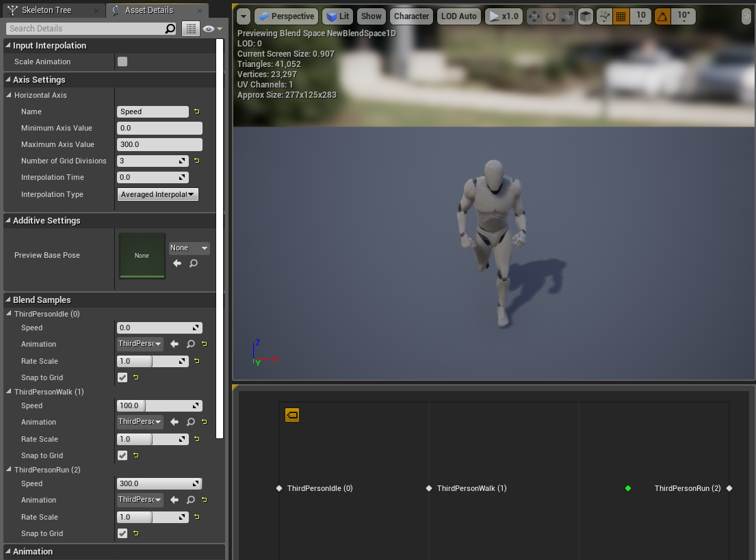Click the Lit view mode button
The width and height of the screenshot is (756, 560).
[337, 16]
